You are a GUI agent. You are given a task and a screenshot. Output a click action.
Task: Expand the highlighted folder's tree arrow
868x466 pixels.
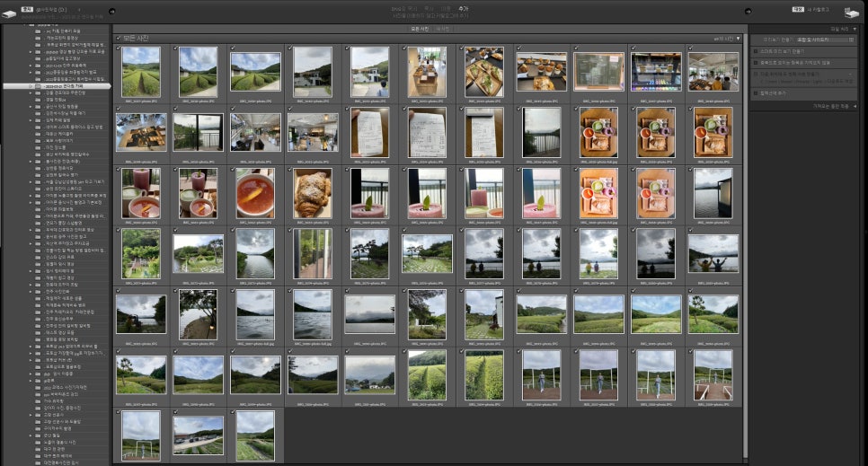click(31, 85)
